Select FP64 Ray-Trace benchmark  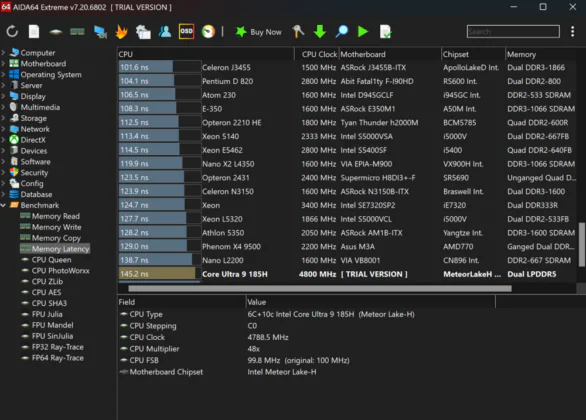tap(58, 358)
